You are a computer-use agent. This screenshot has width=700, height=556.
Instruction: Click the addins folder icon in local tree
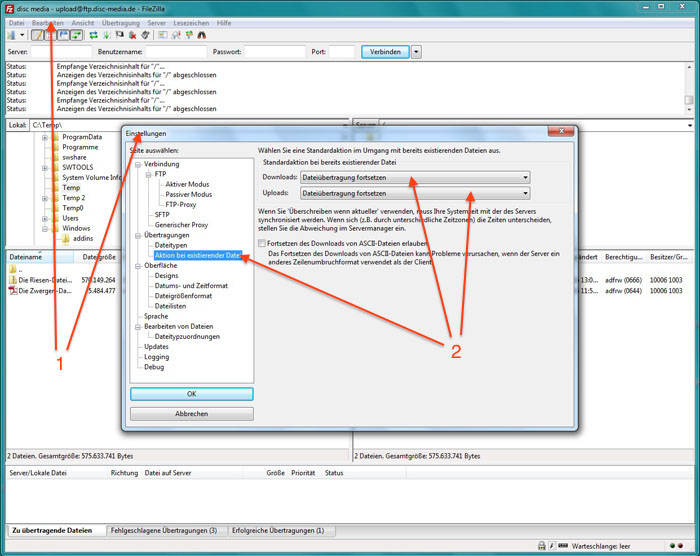pos(66,238)
